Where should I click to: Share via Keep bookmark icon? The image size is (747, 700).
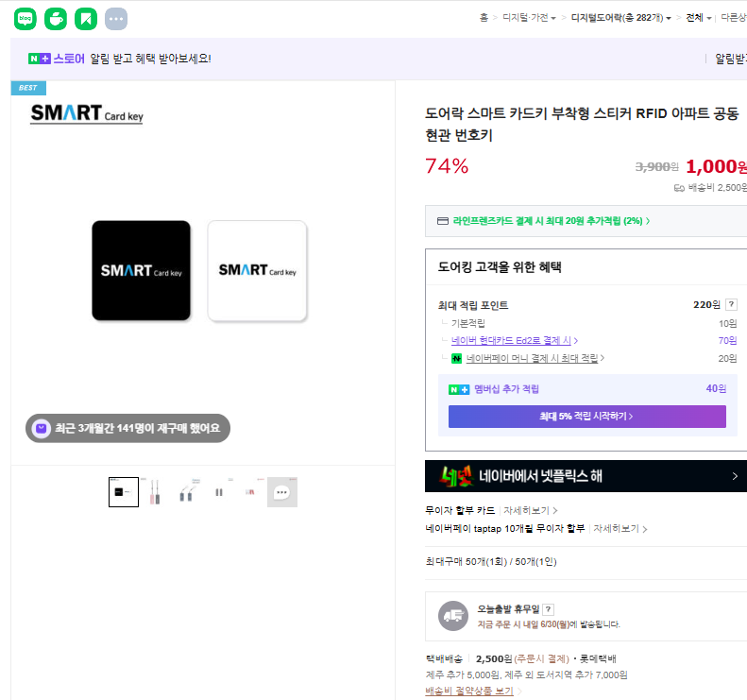point(86,19)
